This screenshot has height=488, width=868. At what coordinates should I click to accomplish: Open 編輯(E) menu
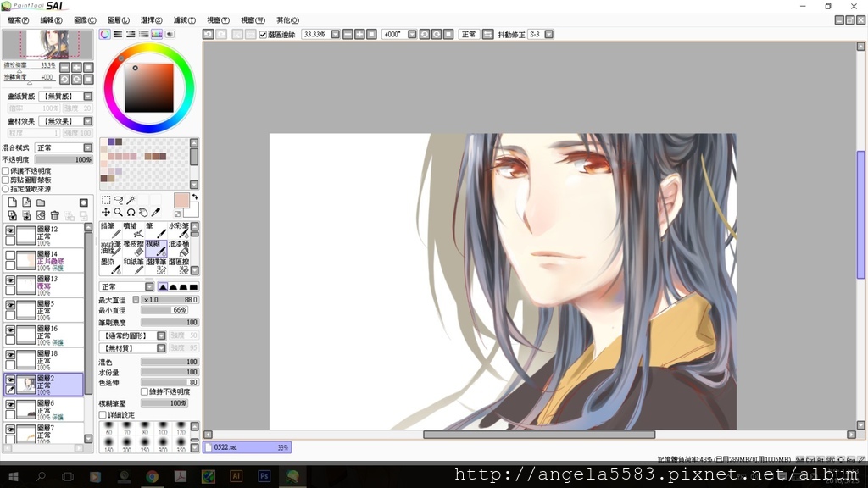point(51,20)
